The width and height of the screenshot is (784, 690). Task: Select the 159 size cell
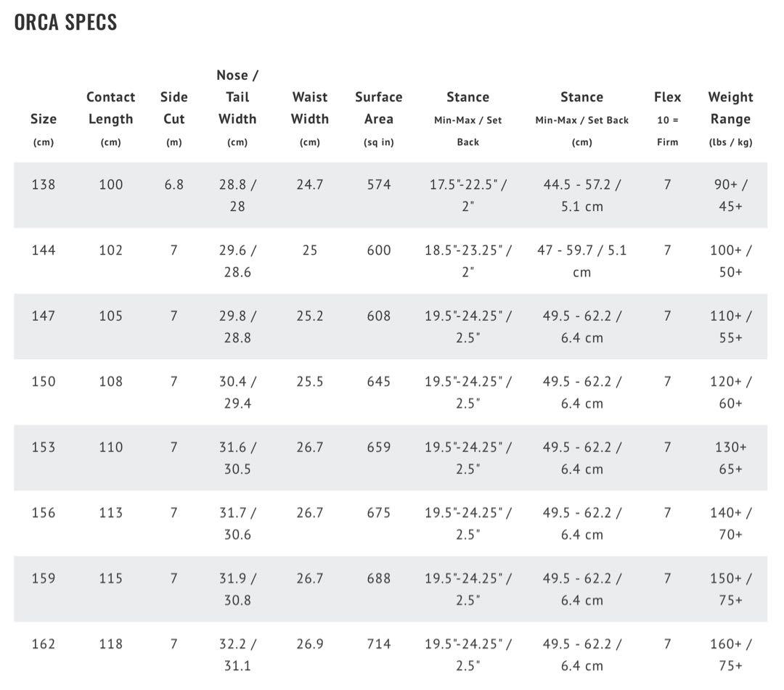pos(44,578)
